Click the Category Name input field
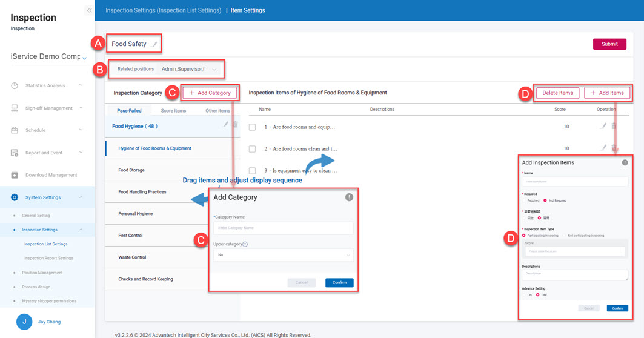The width and height of the screenshot is (644, 338). click(283, 228)
